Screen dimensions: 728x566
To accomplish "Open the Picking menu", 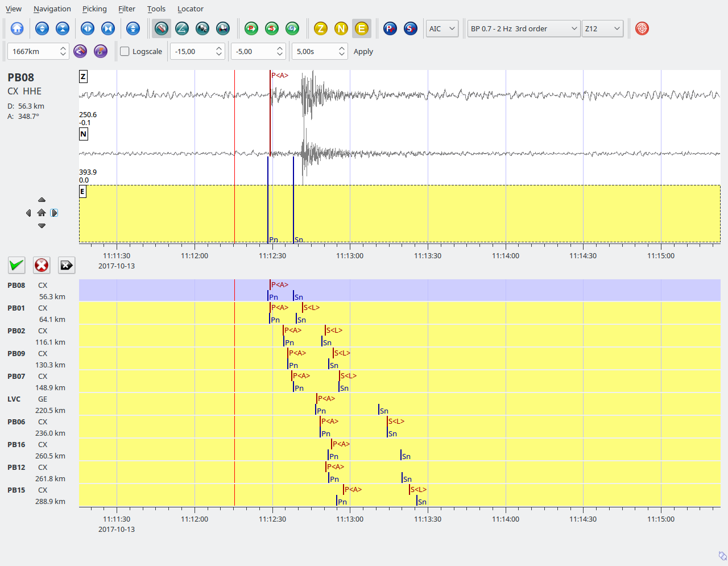I will pyautogui.click(x=94, y=9).
